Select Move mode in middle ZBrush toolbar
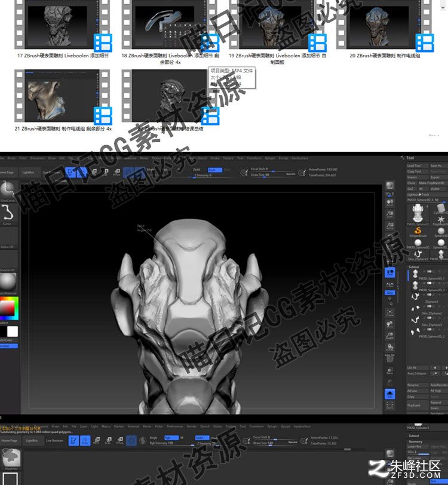 pos(94,172)
